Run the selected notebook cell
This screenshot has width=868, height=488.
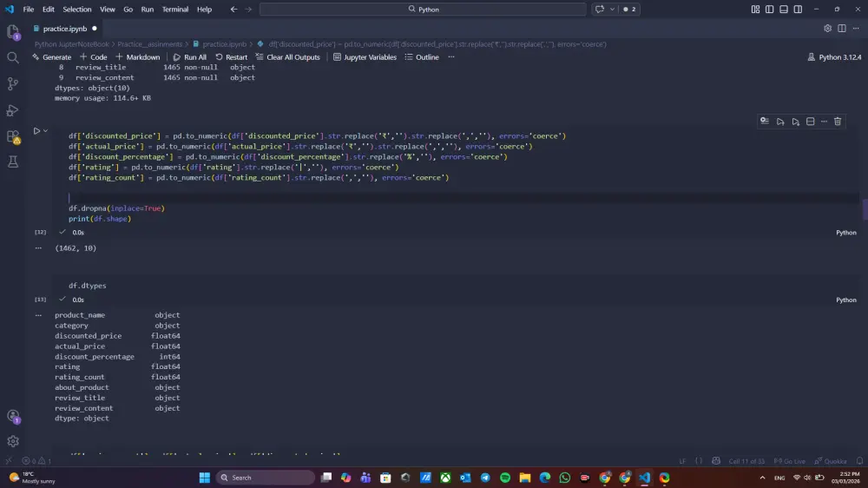coord(36,131)
